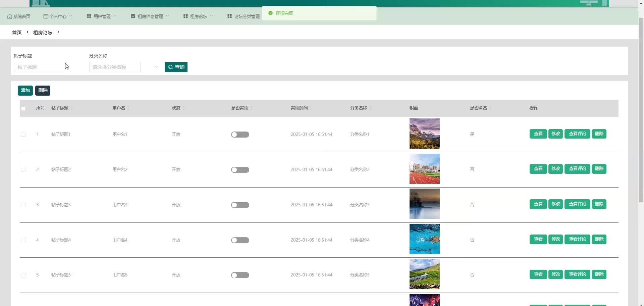Click the home icon beside 系统首页
Viewport: 644px width, 306px height.
click(9, 16)
